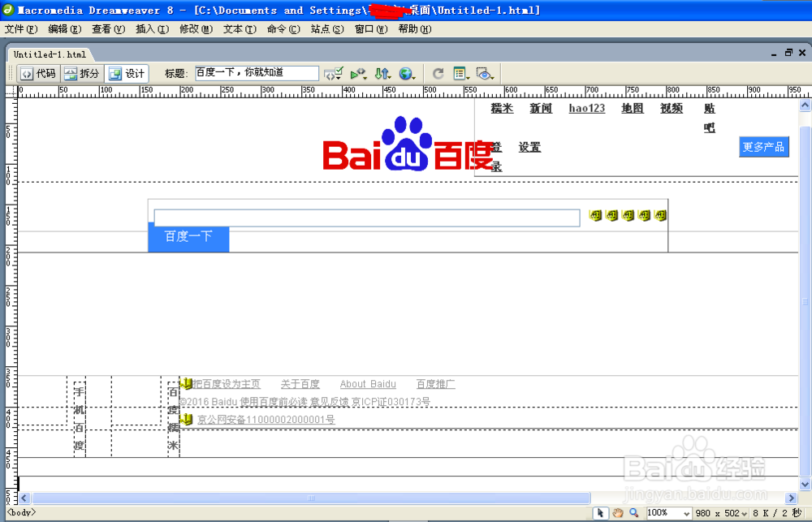Viewport: 812px width, 522px height.
Task: Open the 修改(M) menu
Action: (x=197, y=29)
